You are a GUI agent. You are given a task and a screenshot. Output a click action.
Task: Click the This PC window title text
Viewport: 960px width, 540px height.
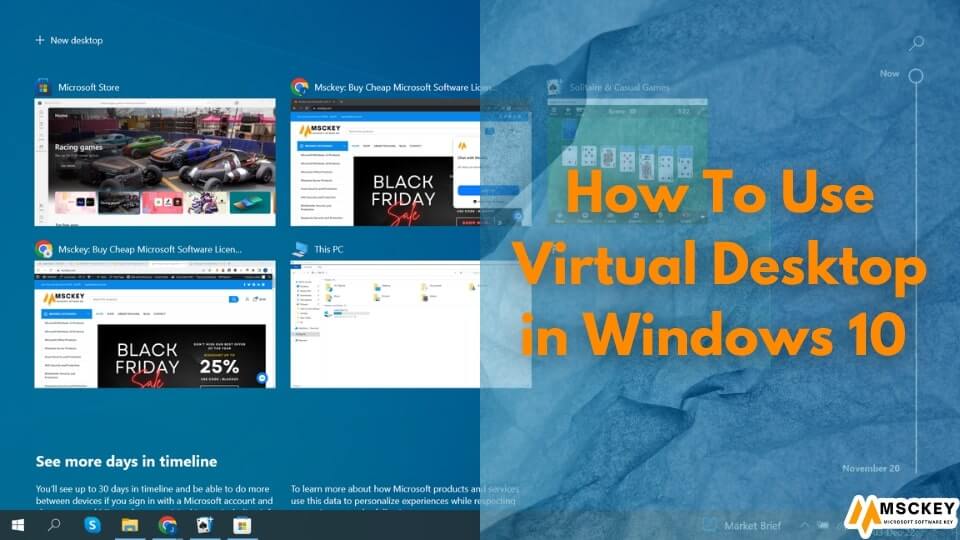tap(329, 249)
